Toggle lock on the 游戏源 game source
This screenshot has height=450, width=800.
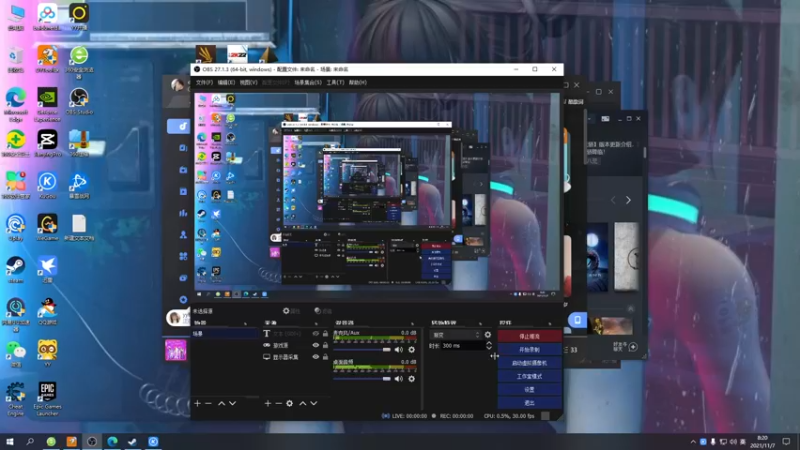325,345
